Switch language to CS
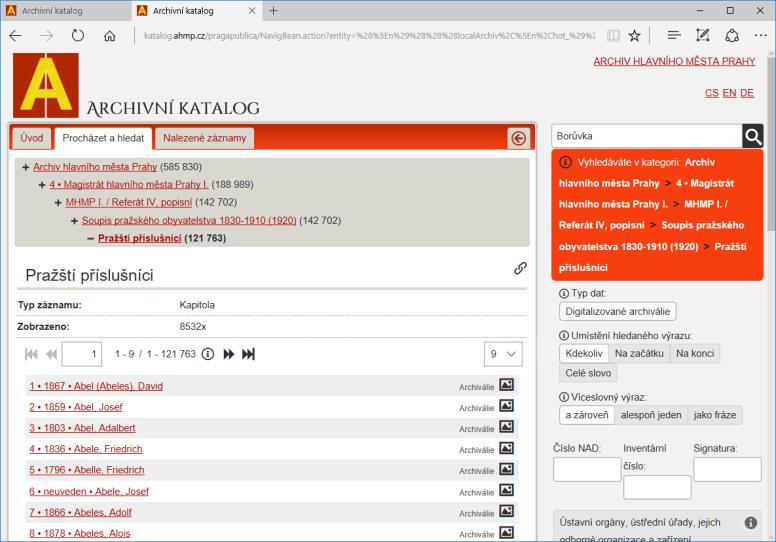Screen dimensions: 776x542 [712, 93]
